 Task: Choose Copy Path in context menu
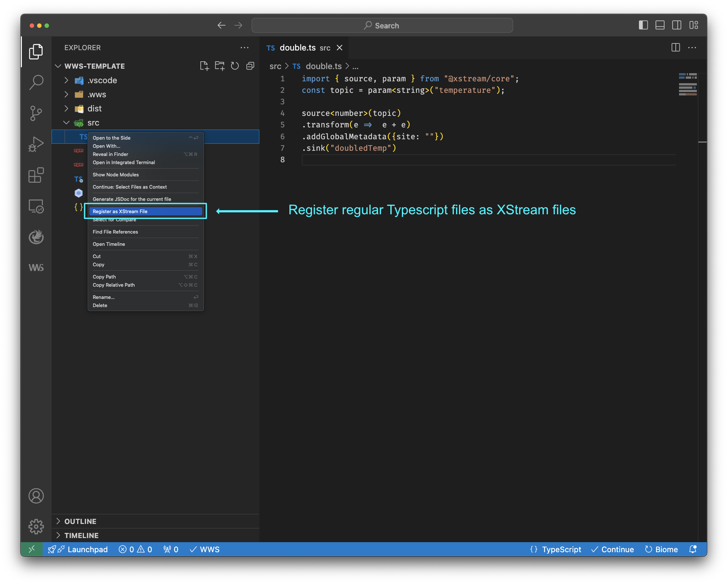[x=145, y=277]
